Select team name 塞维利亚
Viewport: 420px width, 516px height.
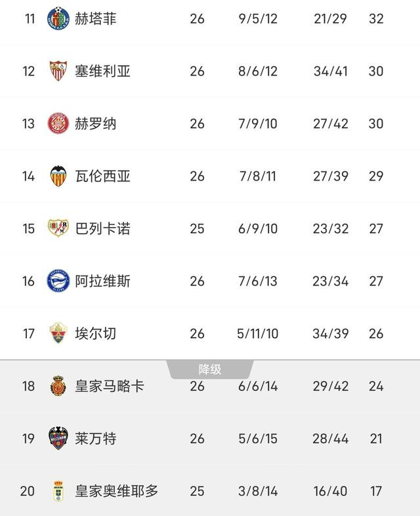point(103,71)
